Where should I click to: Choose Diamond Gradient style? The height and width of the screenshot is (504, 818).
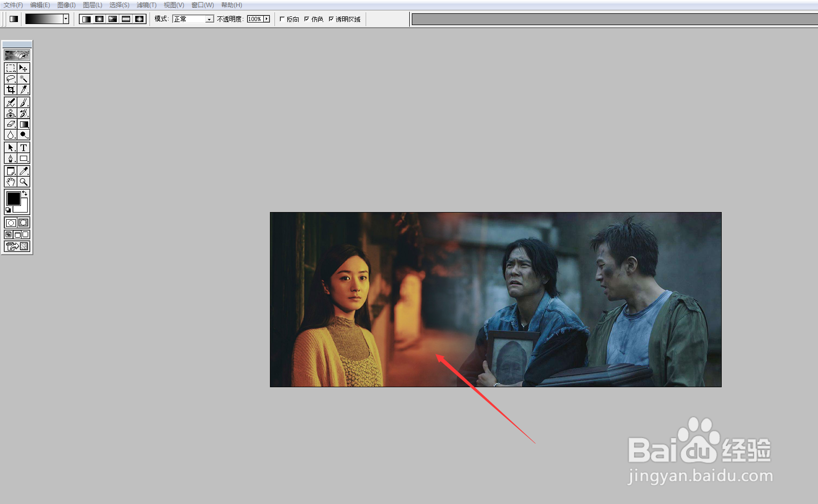tap(139, 19)
